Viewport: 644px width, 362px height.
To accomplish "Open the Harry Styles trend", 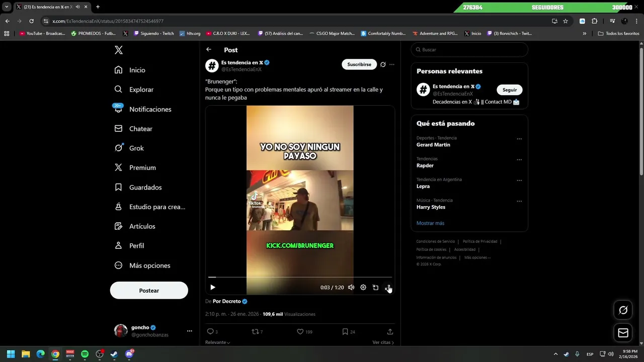I will pos(431,207).
